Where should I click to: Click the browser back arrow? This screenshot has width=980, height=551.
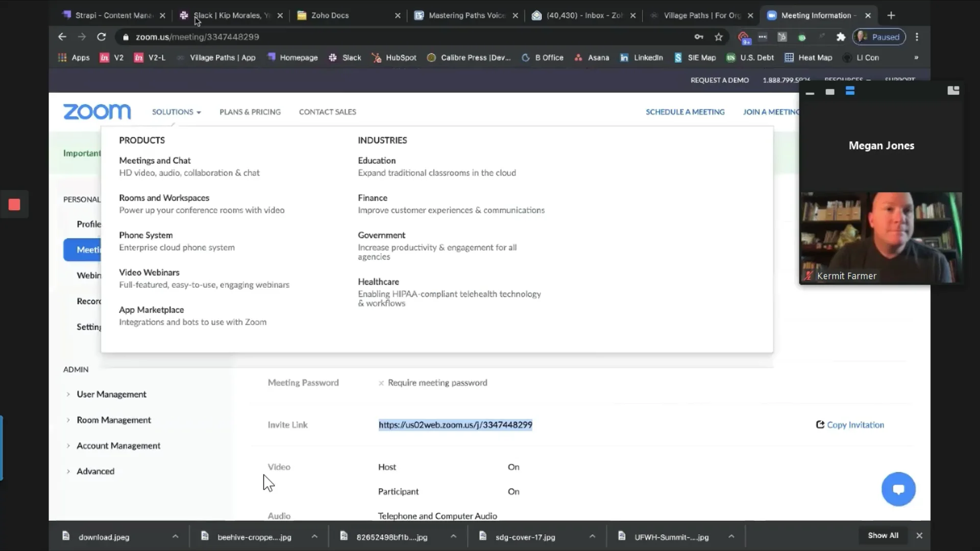[x=62, y=37]
